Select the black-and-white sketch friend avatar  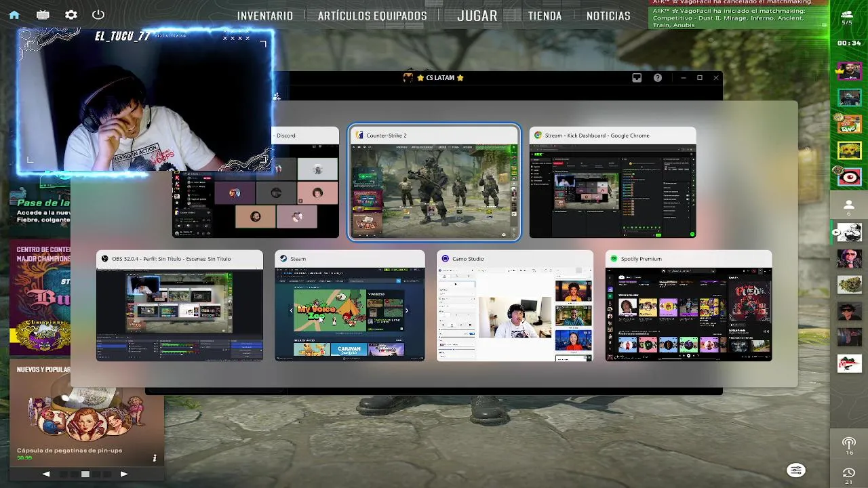[849, 232]
